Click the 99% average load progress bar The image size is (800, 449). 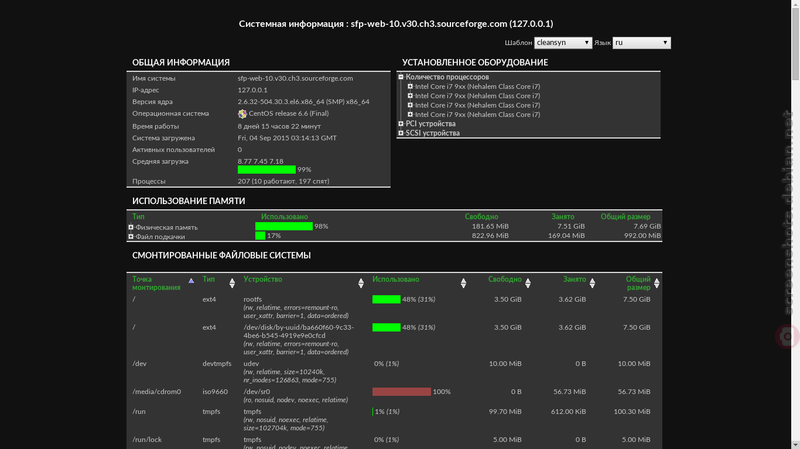point(267,169)
